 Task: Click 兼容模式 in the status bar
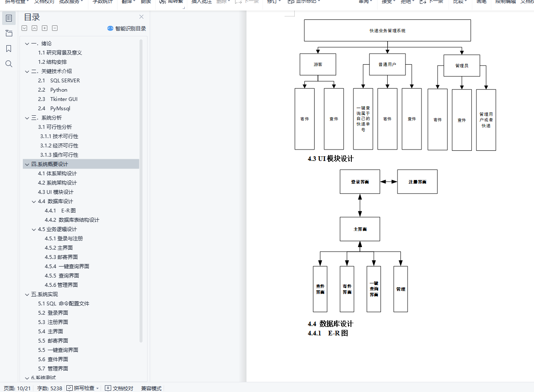(x=151, y=388)
